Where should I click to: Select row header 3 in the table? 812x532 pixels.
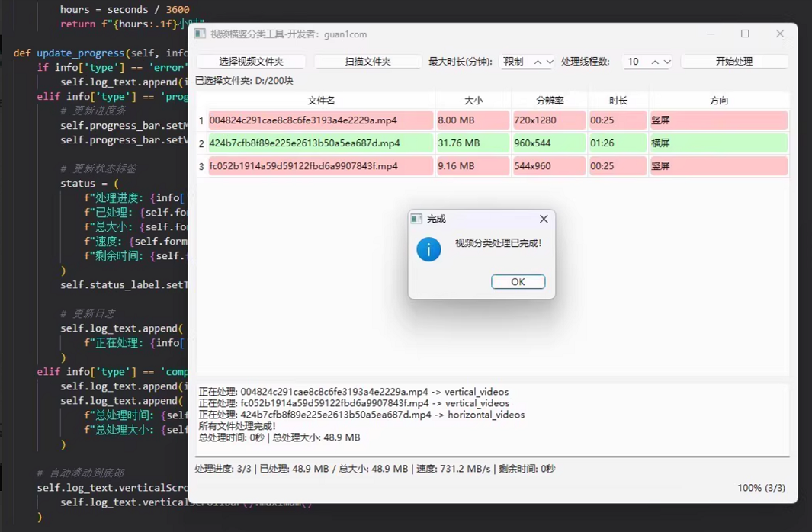tap(201, 166)
